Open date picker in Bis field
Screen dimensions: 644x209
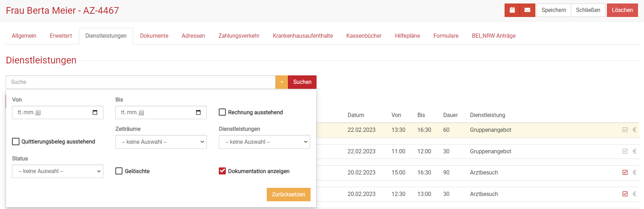point(198,112)
